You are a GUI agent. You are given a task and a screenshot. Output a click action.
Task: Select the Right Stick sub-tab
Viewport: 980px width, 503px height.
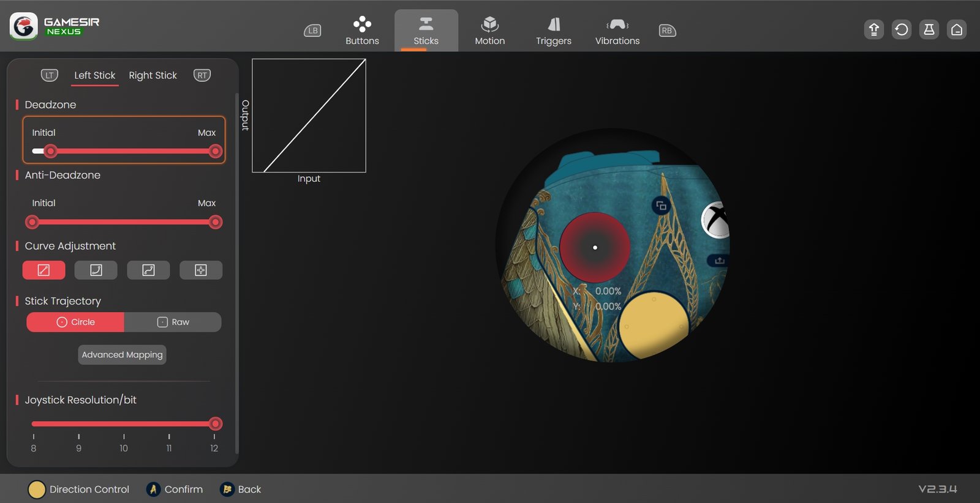coord(153,75)
